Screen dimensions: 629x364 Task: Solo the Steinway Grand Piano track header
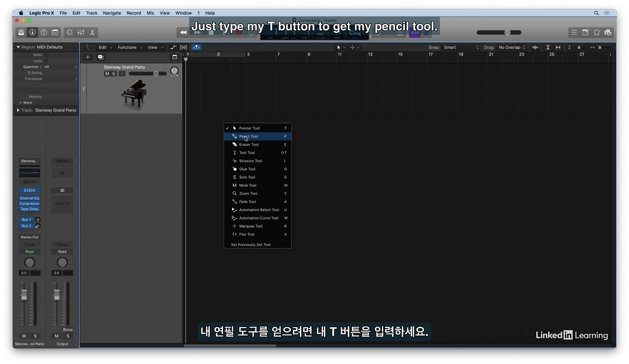(114, 74)
